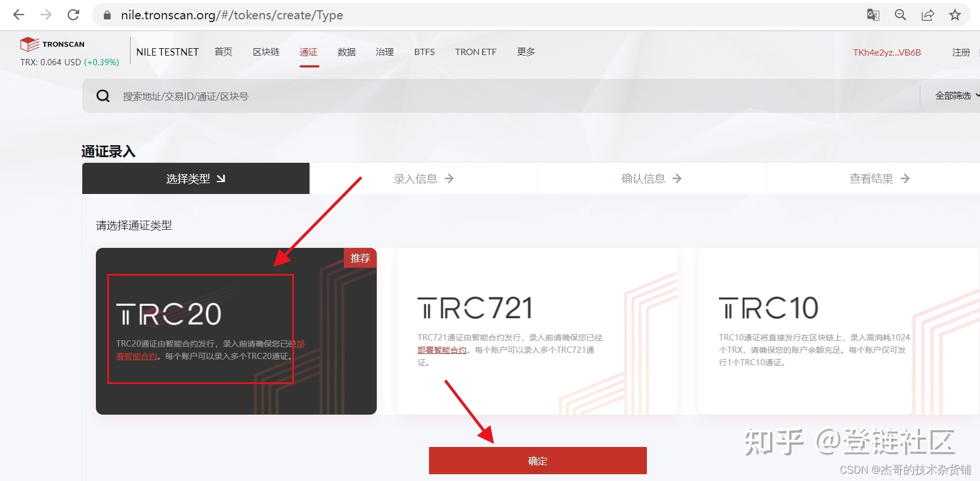Click 部署智能合约 link in TRC721 card

pyautogui.click(x=442, y=350)
